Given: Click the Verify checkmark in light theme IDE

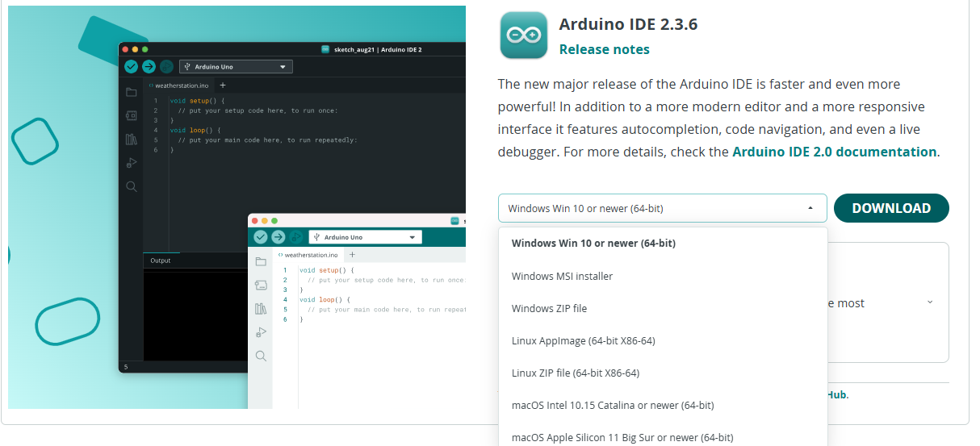Looking at the screenshot, I should point(260,237).
